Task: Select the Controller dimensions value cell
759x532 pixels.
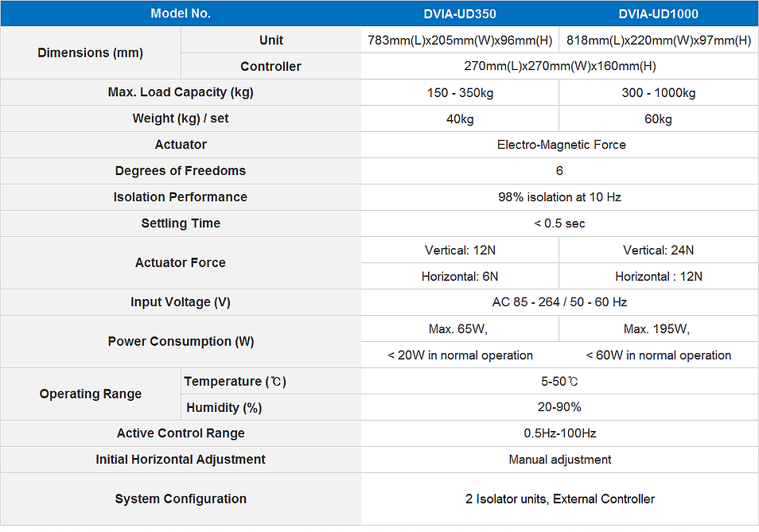Action: 559,67
